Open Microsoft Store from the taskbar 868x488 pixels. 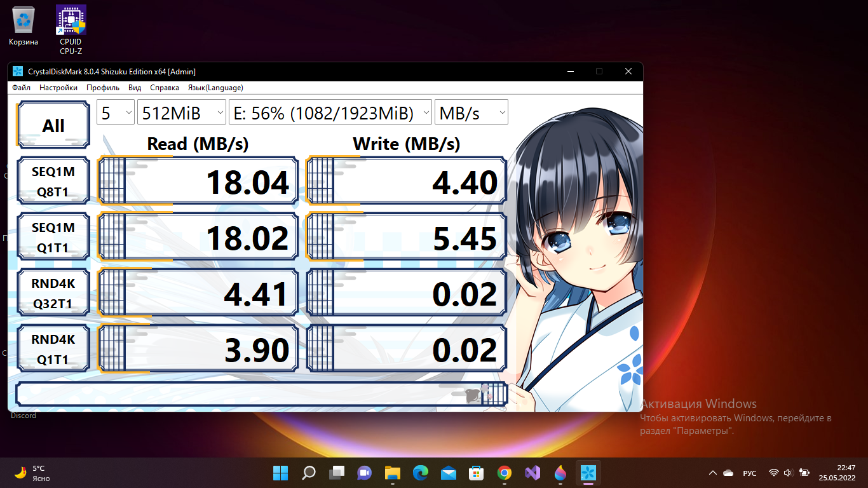coord(477,473)
